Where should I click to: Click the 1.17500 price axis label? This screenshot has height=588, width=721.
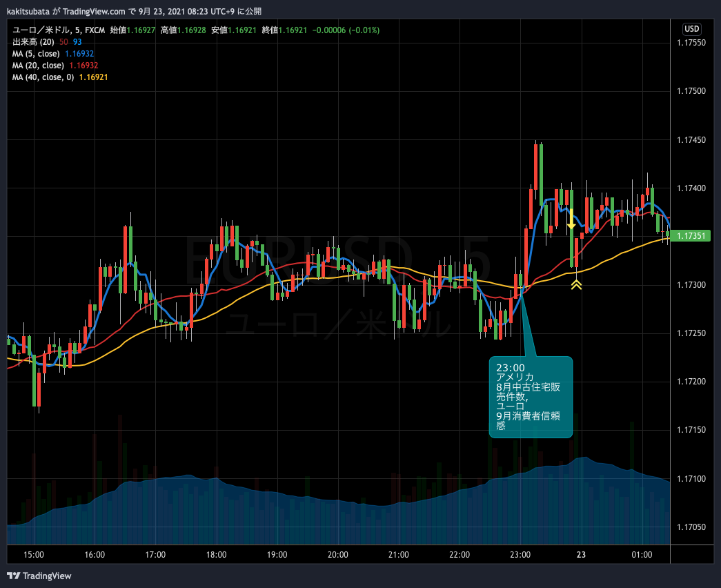691,91
